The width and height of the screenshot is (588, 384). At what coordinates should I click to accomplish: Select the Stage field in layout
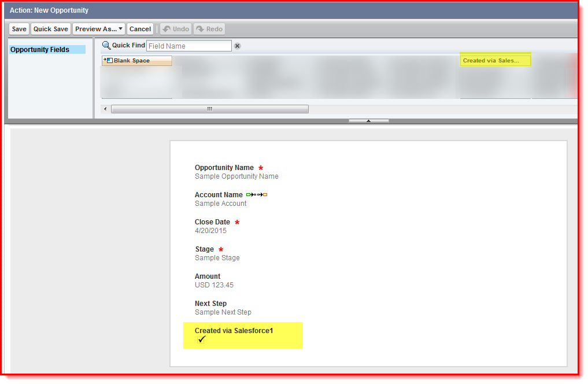(x=205, y=249)
